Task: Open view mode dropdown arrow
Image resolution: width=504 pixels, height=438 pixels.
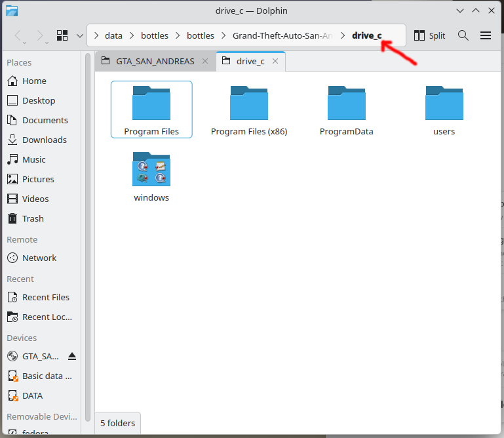Action: [80, 35]
